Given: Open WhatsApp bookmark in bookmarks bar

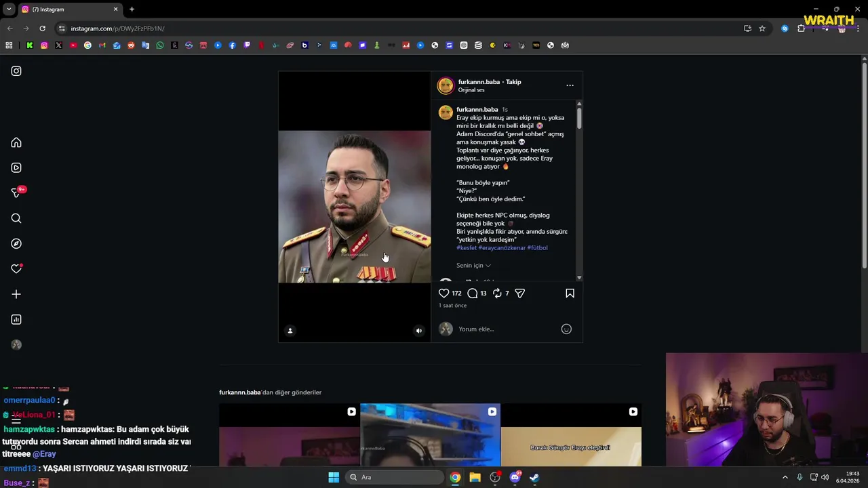Looking at the screenshot, I should [160, 45].
